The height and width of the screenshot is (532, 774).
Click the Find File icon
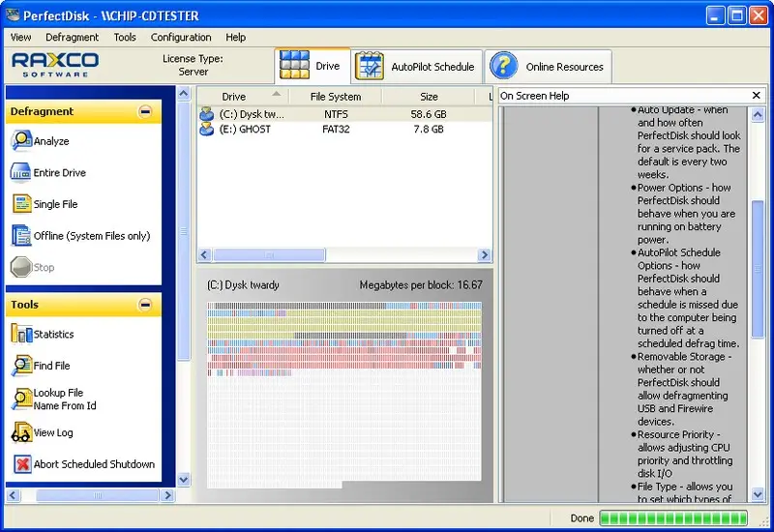point(21,366)
